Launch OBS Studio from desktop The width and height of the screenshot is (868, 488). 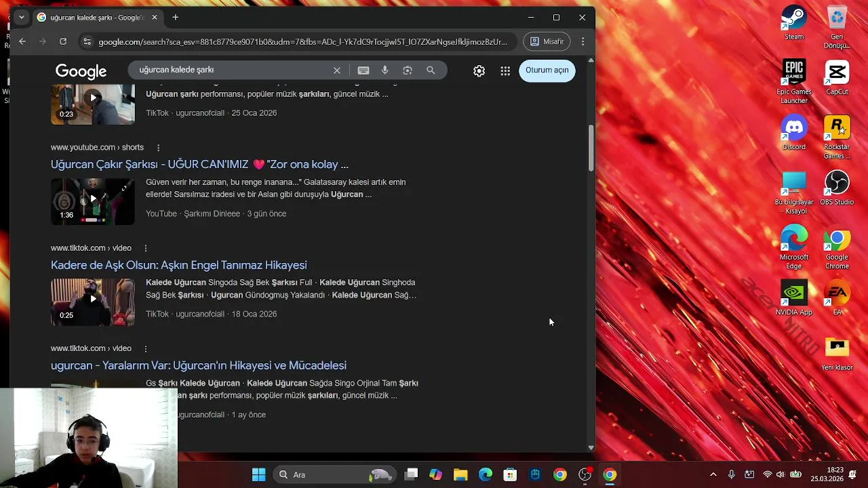[x=837, y=188]
